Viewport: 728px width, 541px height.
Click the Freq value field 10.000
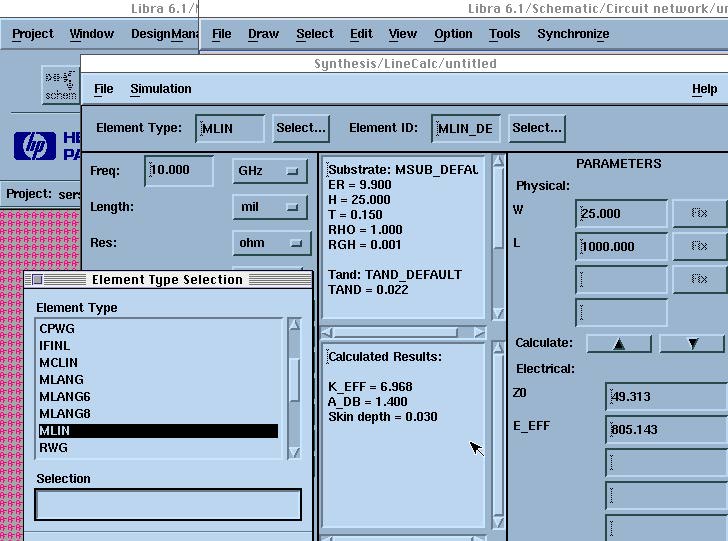(179, 170)
